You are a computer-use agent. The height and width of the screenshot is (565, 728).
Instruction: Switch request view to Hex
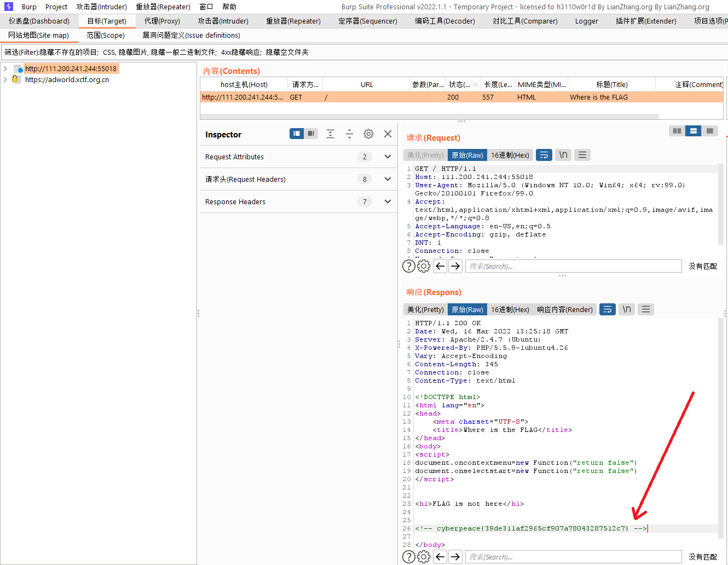click(x=510, y=155)
